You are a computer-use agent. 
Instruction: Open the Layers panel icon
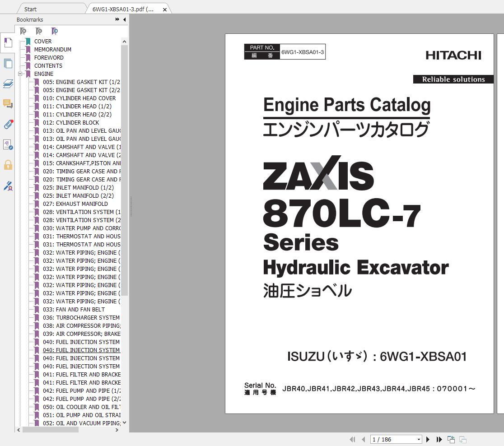pos(8,84)
